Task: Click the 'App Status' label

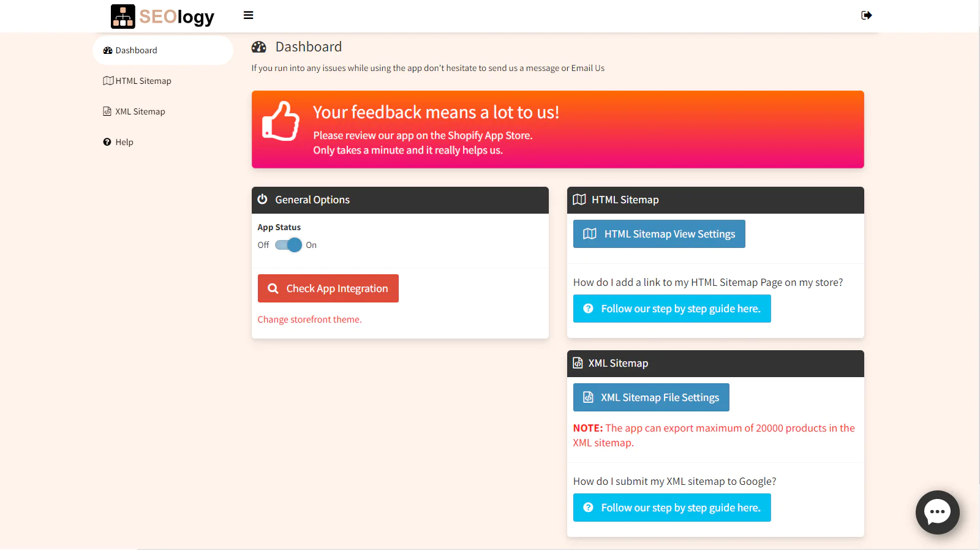Action: coord(279,227)
